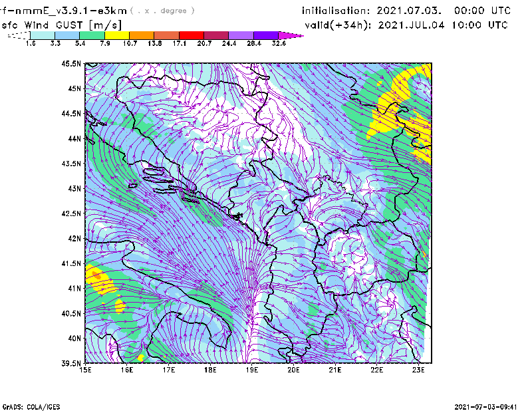This screenshot has height=411, width=532.
Task: Click the 42.5N latitude label
Action: 71,213
